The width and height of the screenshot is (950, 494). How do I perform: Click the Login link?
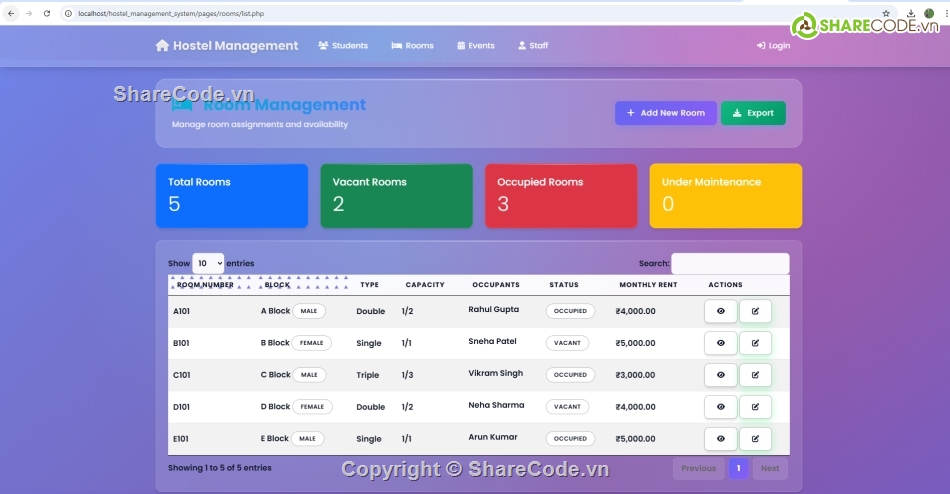tap(773, 46)
